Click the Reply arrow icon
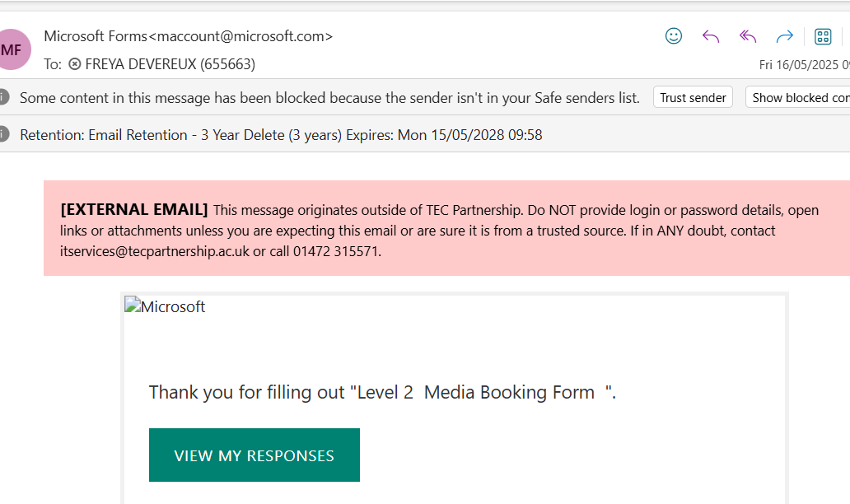The height and width of the screenshot is (504, 850). pyautogui.click(x=711, y=36)
